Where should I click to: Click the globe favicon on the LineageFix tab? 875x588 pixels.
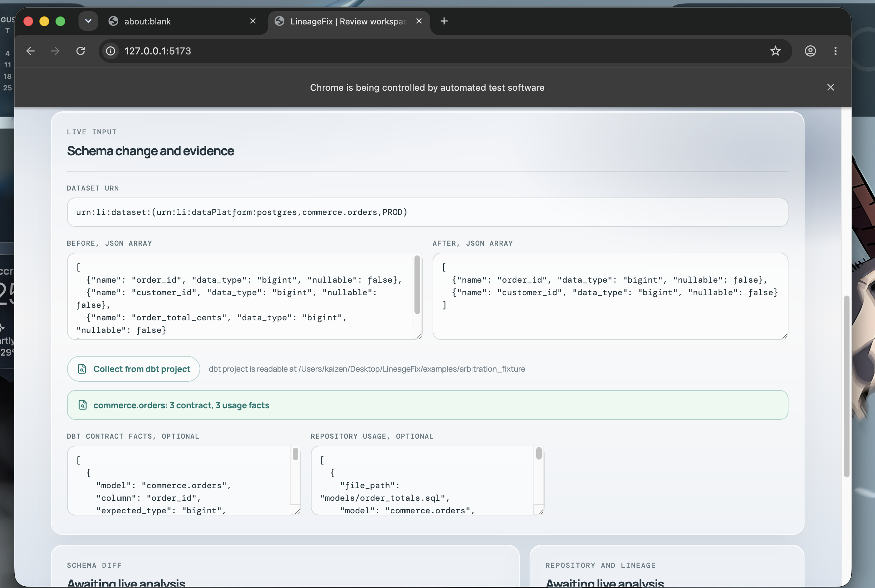click(x=279, y=21)
